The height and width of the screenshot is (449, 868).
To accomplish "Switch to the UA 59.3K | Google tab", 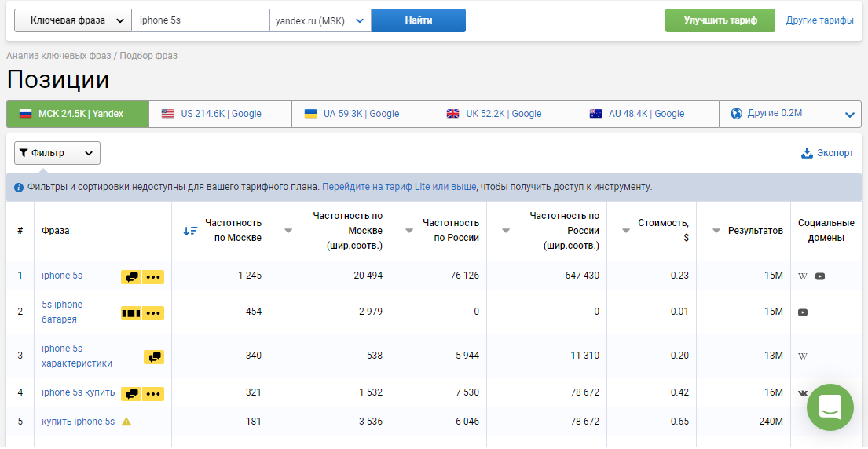I will click(x=363, y=114).
